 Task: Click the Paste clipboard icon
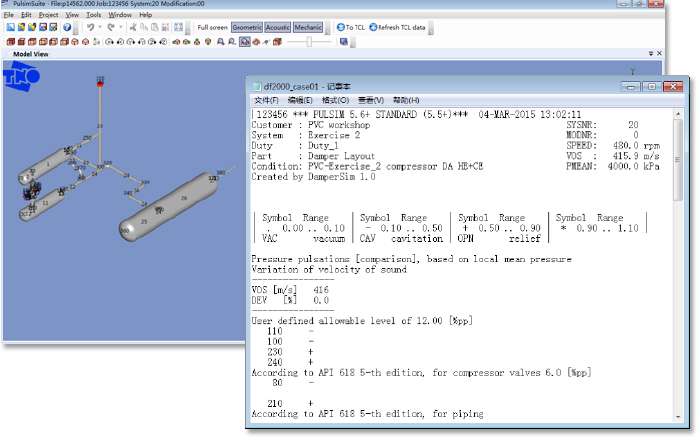(154, 28)
